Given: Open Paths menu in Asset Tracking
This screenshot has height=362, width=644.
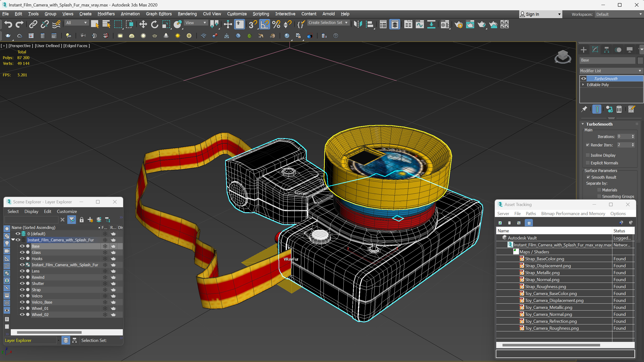Looking at the screenshot, I should tap(530, 213).
